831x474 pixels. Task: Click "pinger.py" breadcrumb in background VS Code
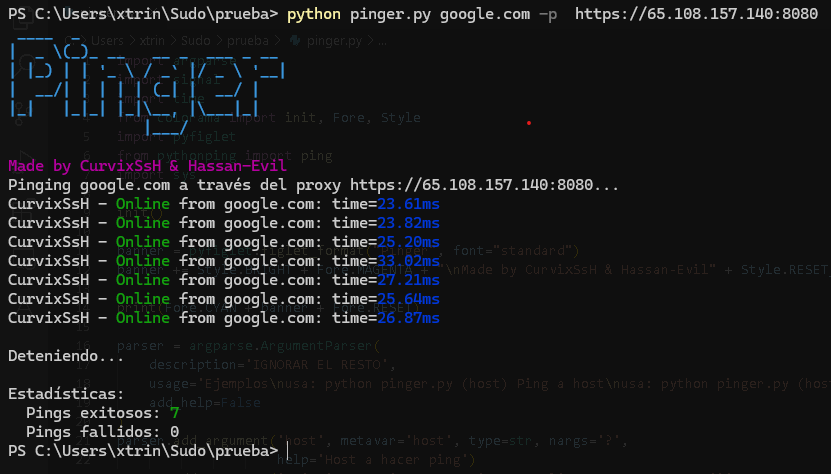coord(334,41)
